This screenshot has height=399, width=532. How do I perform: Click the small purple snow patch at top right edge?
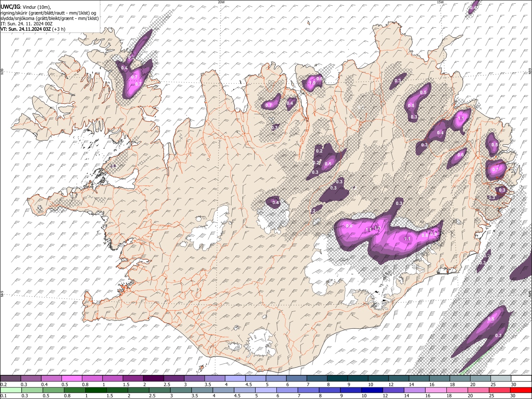click(473, 8)
